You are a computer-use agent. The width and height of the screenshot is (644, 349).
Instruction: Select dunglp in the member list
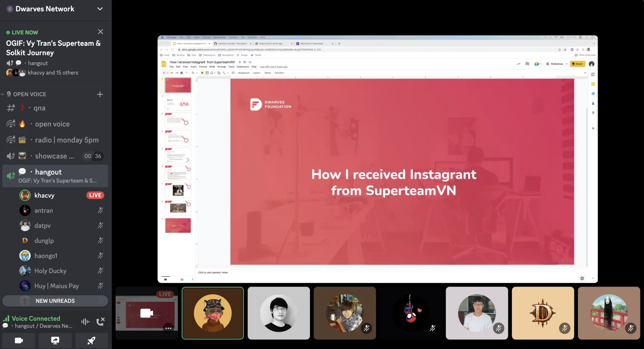click(x=61, y=241)
